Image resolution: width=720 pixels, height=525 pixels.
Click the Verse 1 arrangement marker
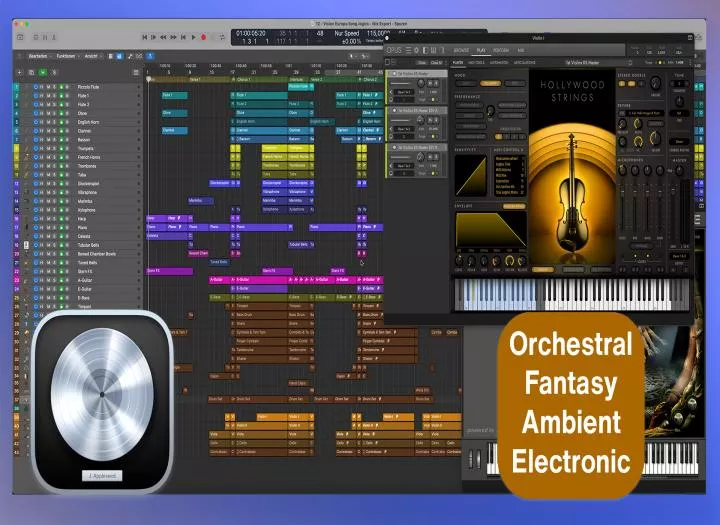[209, 79]
